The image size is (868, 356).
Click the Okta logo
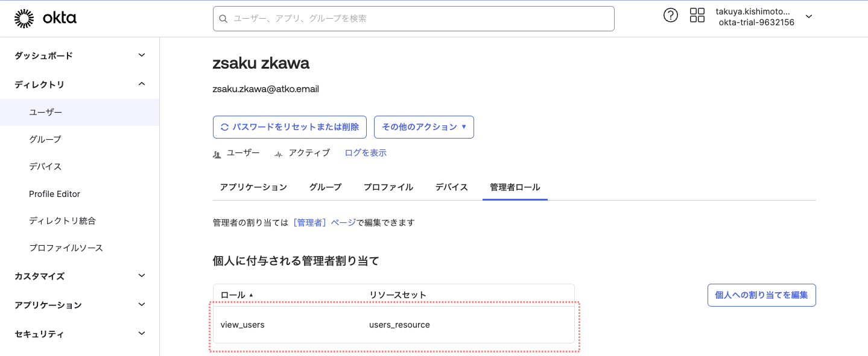45,17
